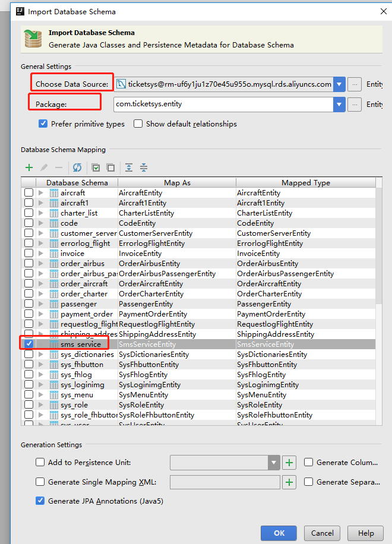The width and height of the screenshot is (392, 544).
Task: Click the table icon beside sys_role
Action: click(54, 405)
